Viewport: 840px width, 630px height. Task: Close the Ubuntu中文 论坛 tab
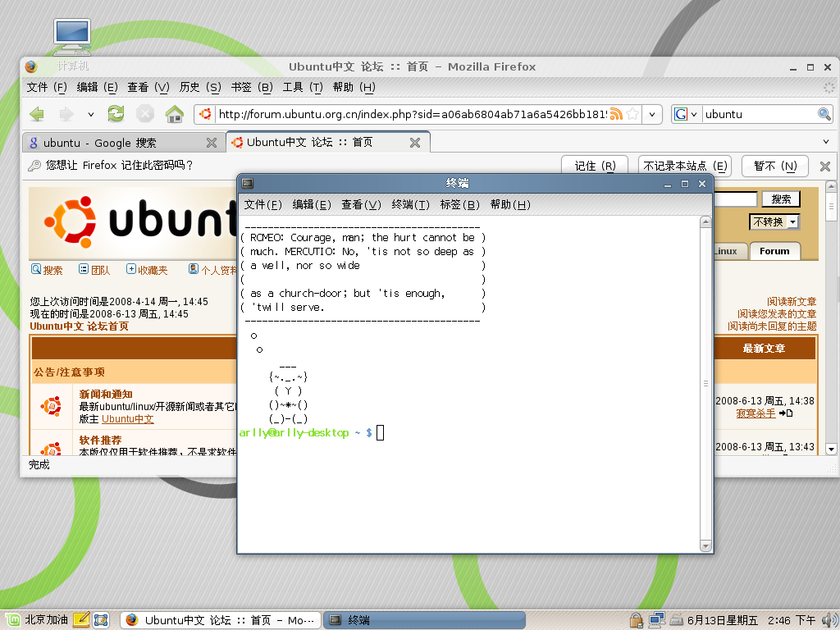(x=414, y=143)
